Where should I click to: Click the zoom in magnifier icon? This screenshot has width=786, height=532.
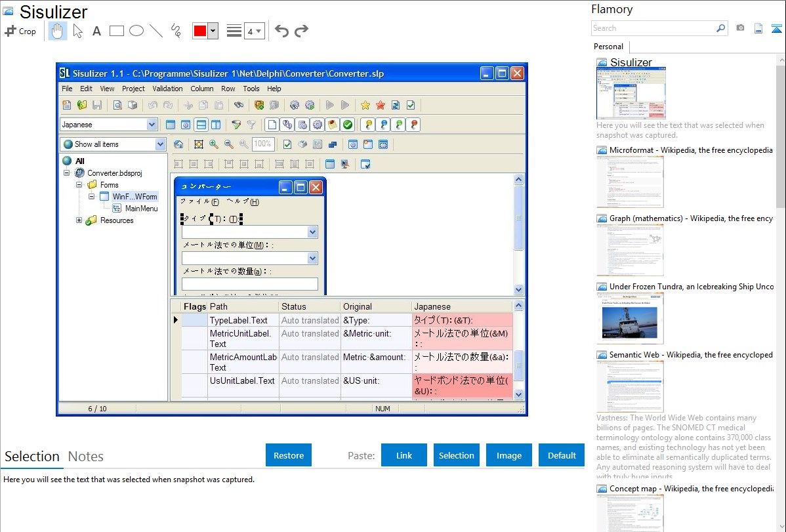pyautogui.click(x=213, y=144)
